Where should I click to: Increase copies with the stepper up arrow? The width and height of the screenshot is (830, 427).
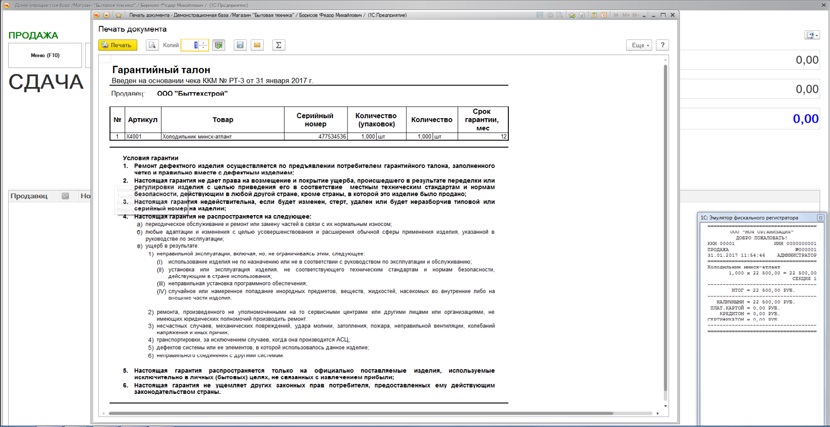click(x=204, y=42)
